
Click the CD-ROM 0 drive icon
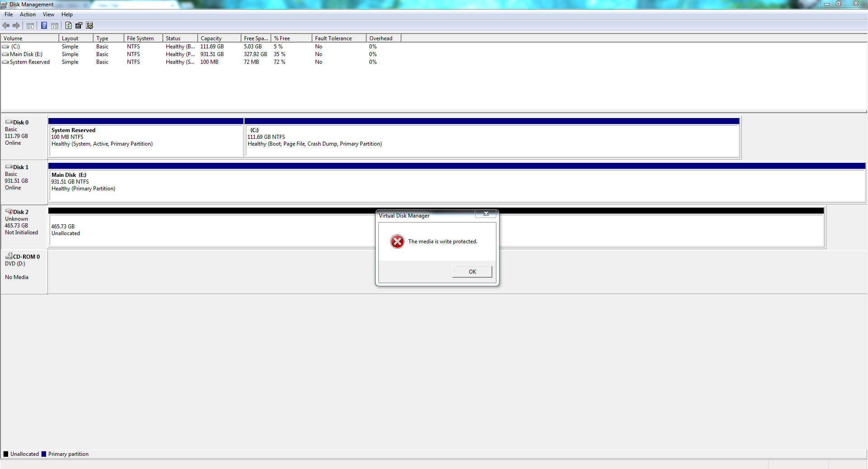9,256
